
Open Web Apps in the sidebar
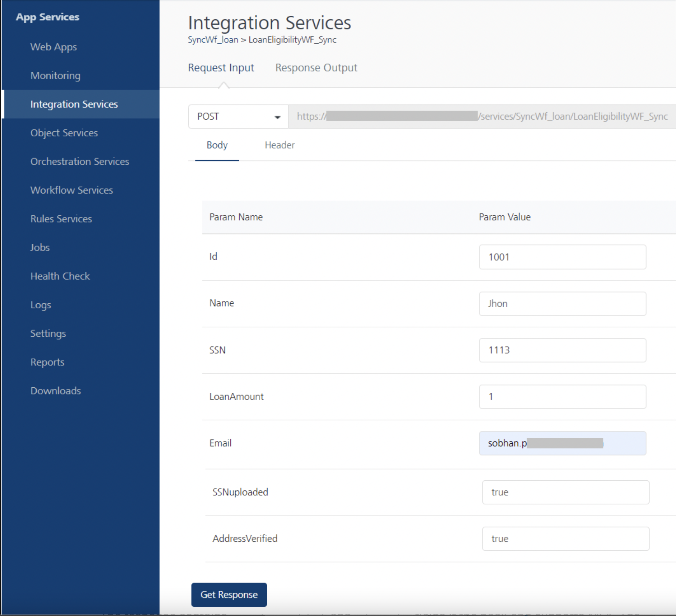click(53, 47)
